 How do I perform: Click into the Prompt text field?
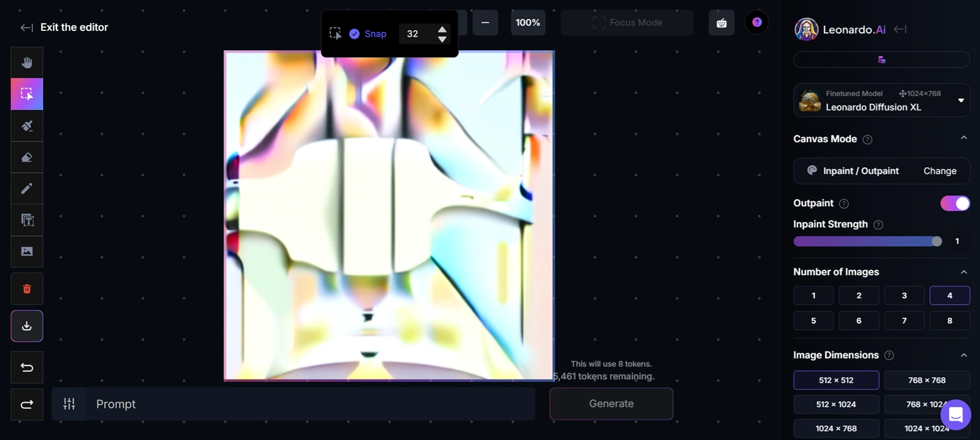pyautogui.click(x=308, y=404)
